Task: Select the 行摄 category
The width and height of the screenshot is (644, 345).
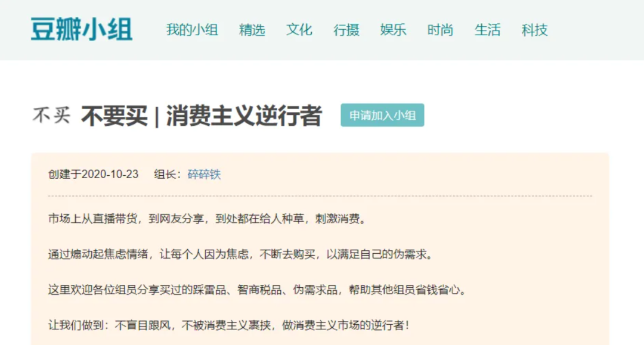Action: click(x=346, y=30)
